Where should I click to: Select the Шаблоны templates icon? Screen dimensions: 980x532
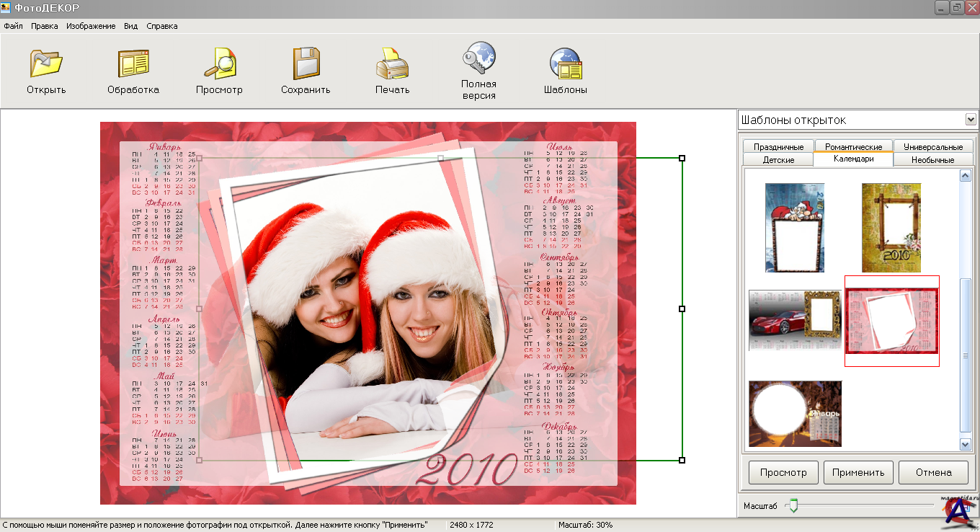click(x=566, y=64)
